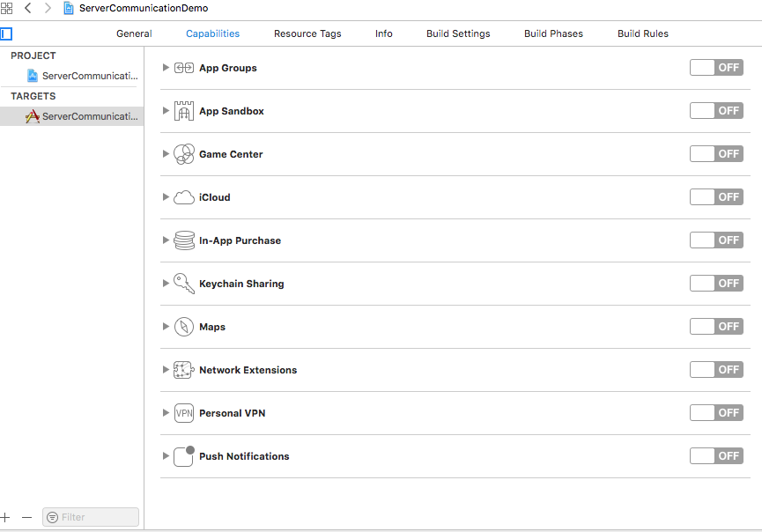This screenshot has width=762, height=532.
Task: Expand the Game Center disclosure triangle
Action: pos(166,154)
